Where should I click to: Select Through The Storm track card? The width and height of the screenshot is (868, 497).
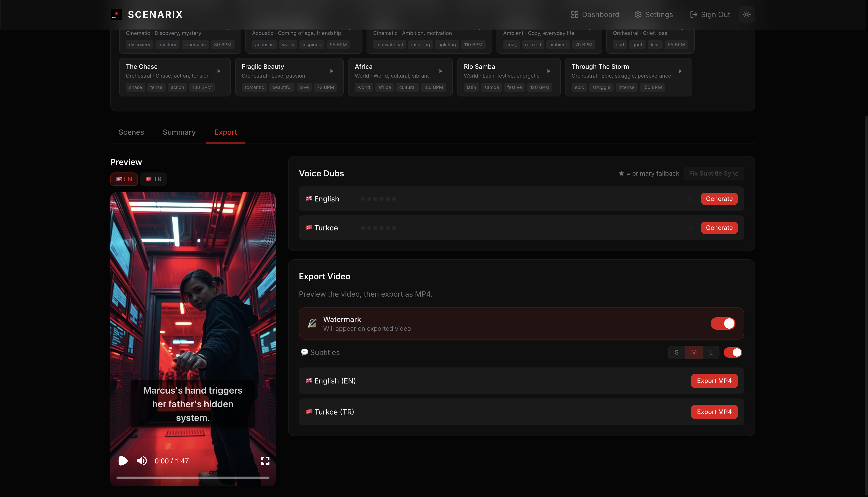(628, 77)
